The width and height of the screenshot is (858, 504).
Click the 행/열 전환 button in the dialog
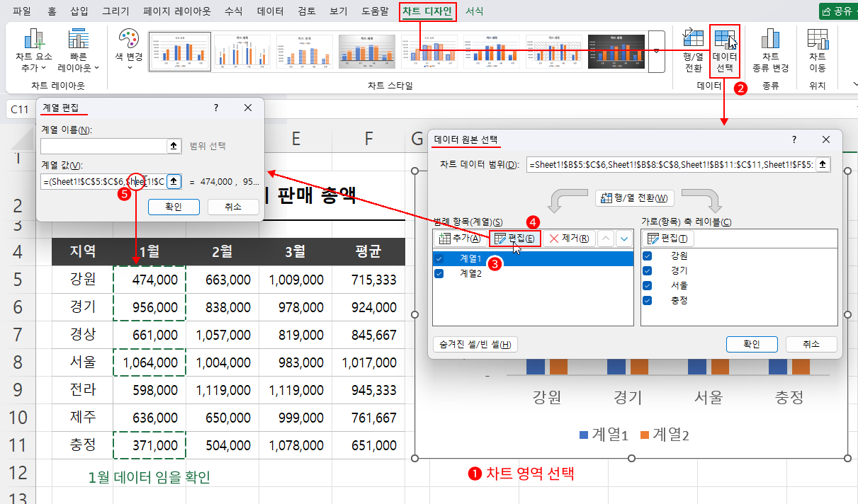pos(635,197)
